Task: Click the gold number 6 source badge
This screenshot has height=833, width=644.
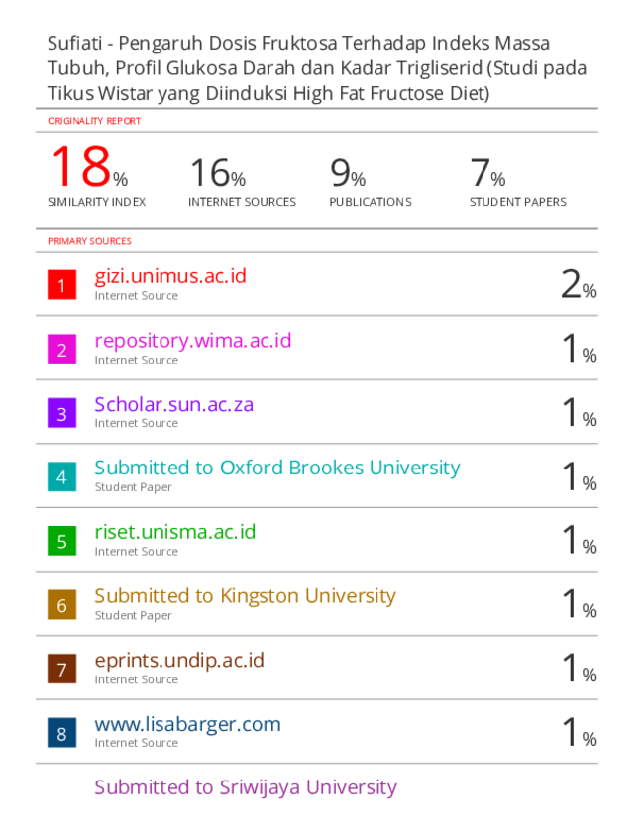Action: click(x=61, y=604)
